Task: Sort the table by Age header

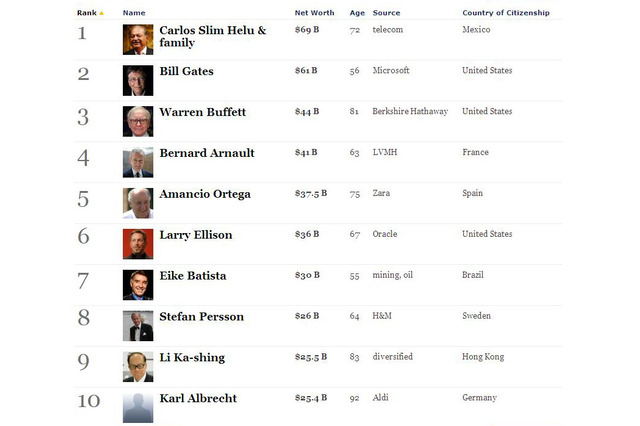Action: [x=357, y=13]
